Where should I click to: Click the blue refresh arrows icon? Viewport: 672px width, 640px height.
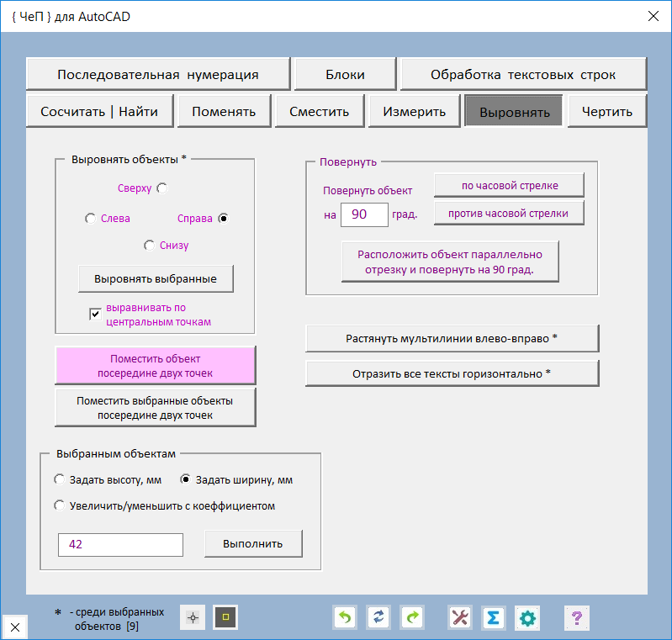378,618
